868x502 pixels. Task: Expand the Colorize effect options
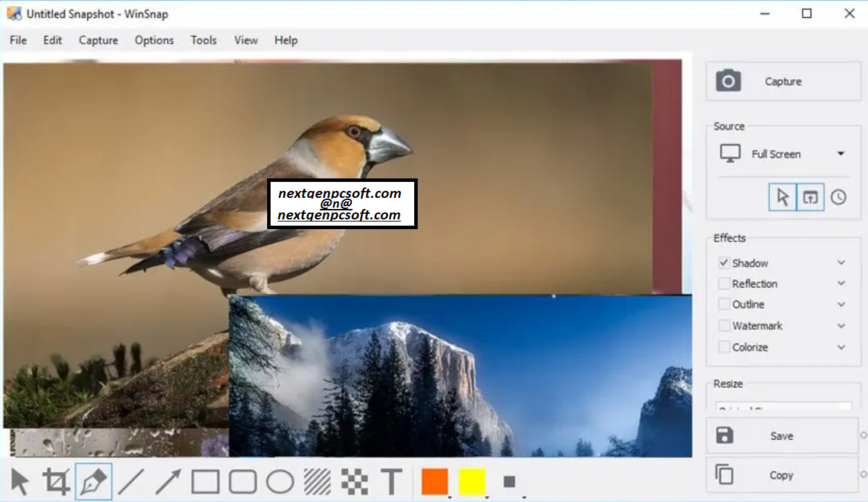[x=841, y=347]
